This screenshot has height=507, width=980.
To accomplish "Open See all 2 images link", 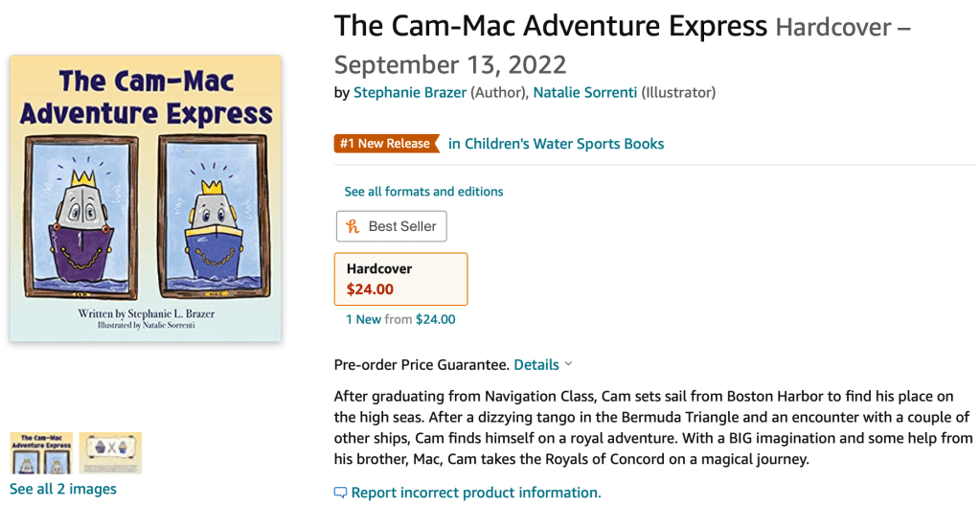I will [x=63, y=489].
